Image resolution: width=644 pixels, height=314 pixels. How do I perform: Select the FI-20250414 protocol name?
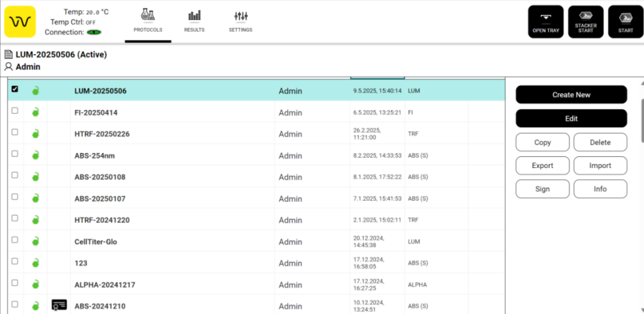point(96,113)
